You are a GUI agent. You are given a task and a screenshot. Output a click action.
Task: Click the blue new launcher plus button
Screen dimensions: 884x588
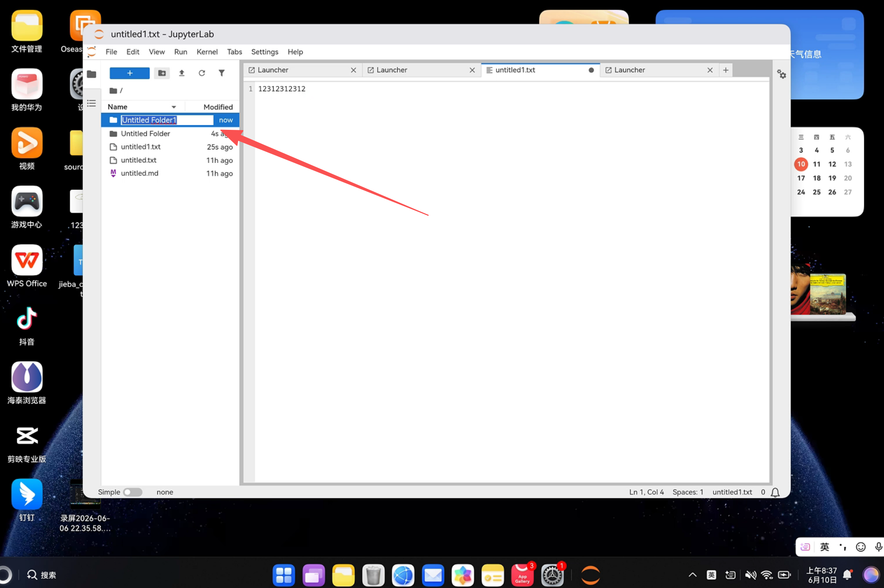pyautogui.click(x=129, y=73)
